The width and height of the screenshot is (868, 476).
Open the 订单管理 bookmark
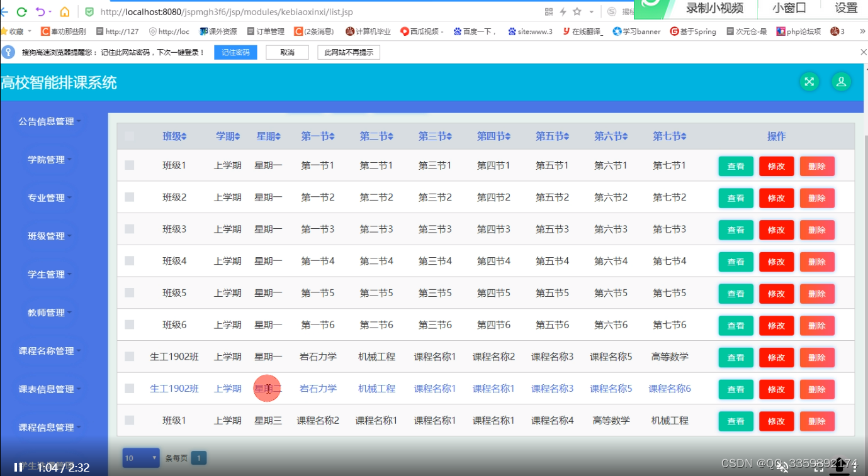click(266, 31)
